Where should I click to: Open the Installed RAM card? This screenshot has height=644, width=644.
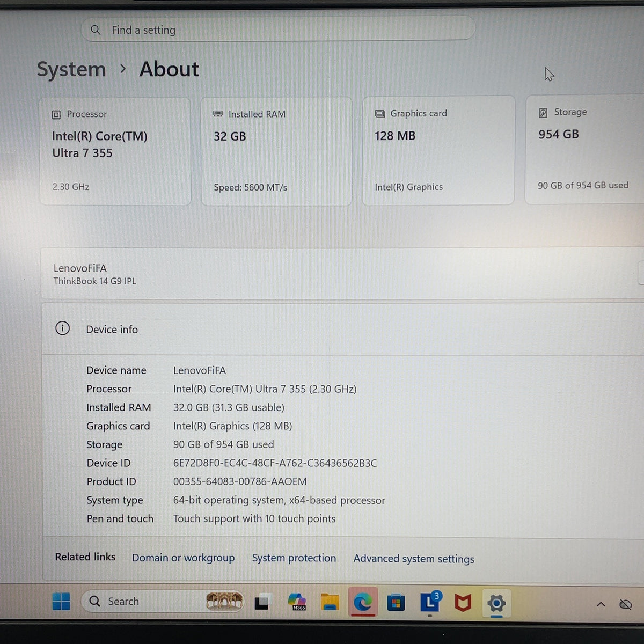(276, 151)
